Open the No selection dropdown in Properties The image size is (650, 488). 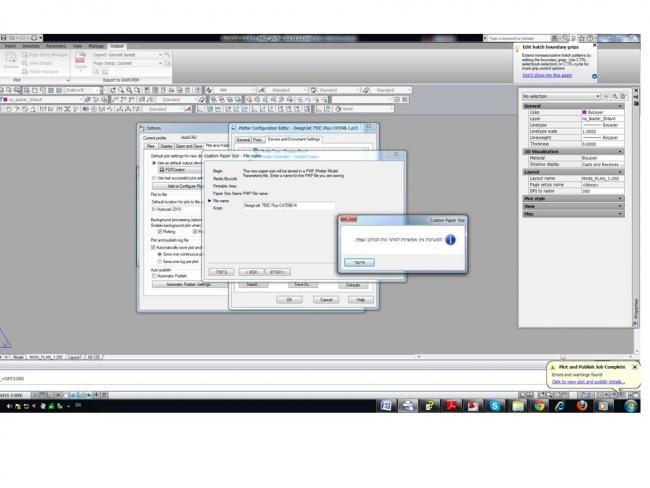point(560,97)
